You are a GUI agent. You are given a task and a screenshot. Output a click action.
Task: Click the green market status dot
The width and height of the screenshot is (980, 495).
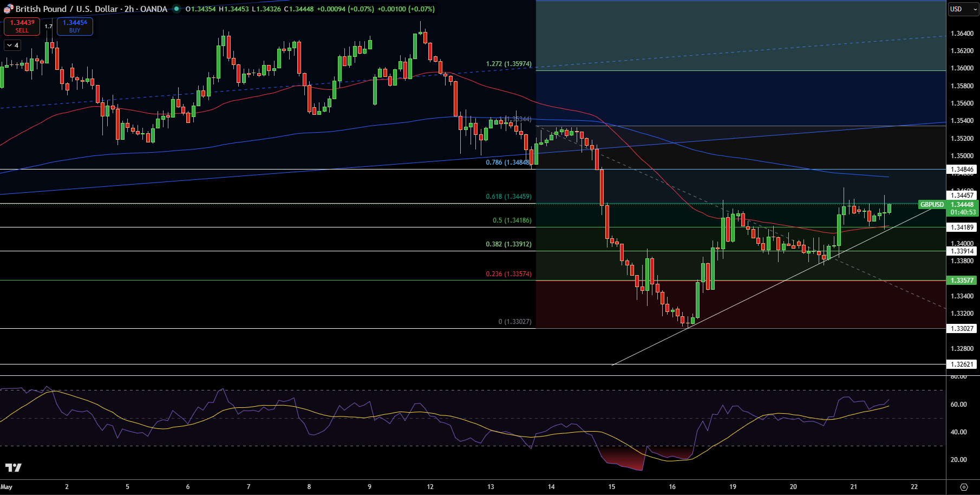[177, 9]
